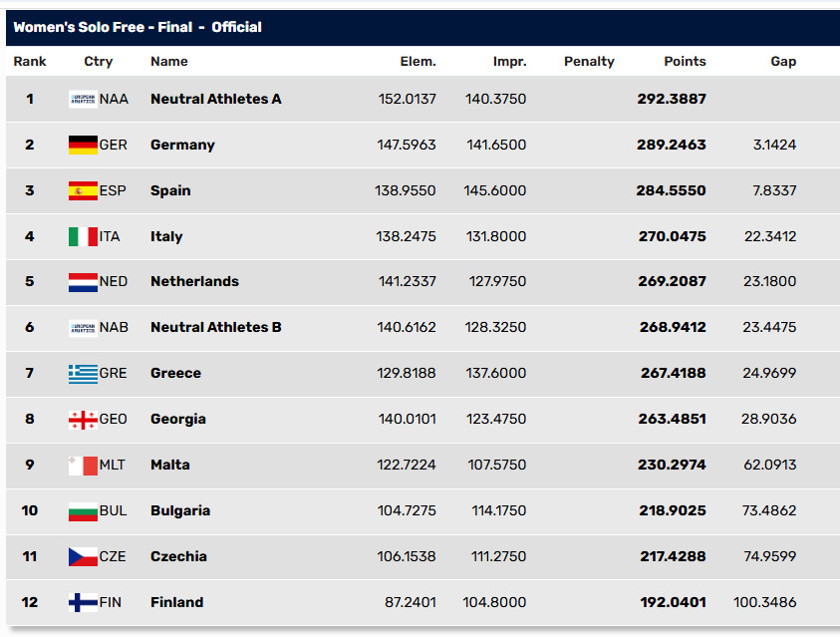Select the Penalty column header
The height and width of the screenshot is (637, 840).
point(589,61)
